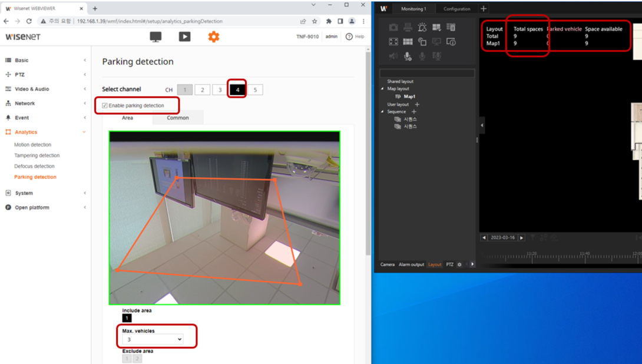This screenshot has width=642, height=364.
Task: Add a new tab with plus icon beside Configuration
Action: click(484, 9)
